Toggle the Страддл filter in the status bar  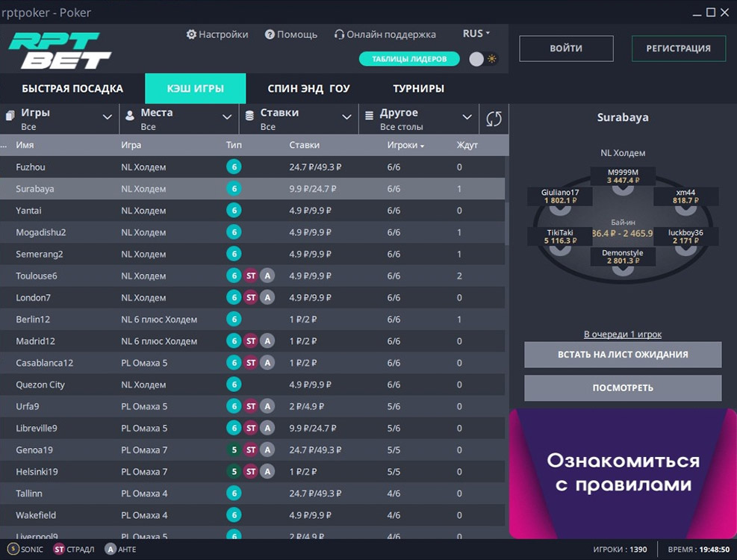74,550
